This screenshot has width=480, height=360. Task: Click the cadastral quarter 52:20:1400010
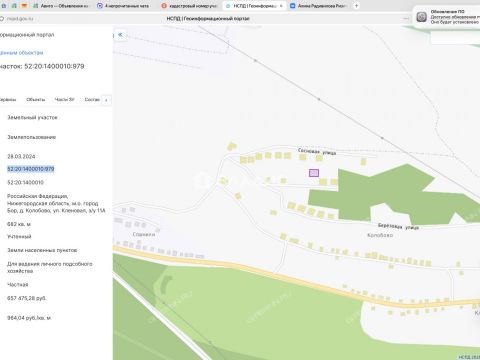point(25,182)
